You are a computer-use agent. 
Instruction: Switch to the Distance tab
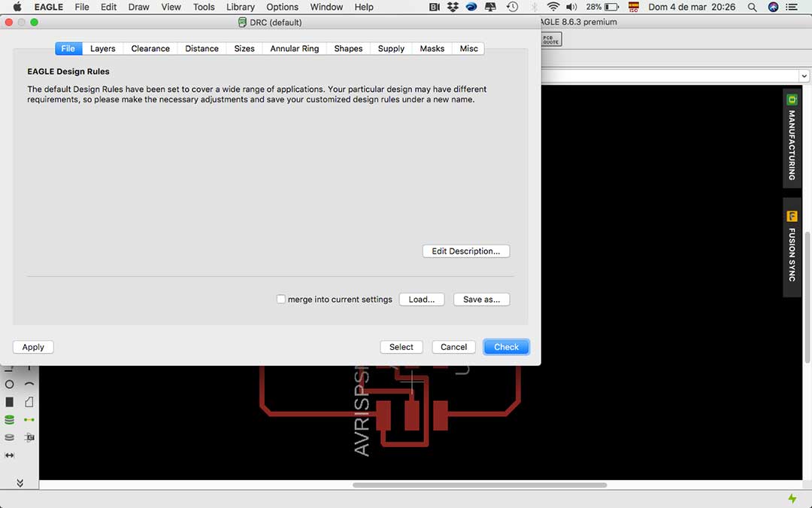click(x=202, y=48)
